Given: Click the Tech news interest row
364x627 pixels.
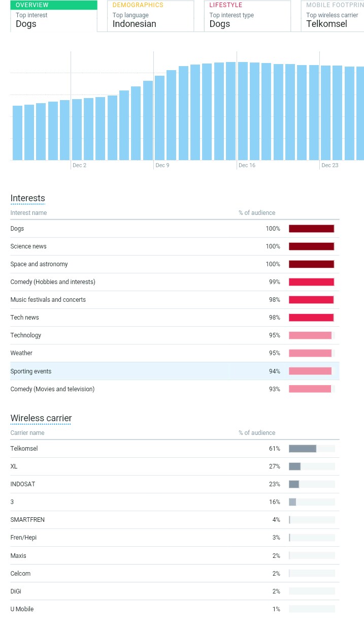Looking at the screenshot, I should coord(175,318).
